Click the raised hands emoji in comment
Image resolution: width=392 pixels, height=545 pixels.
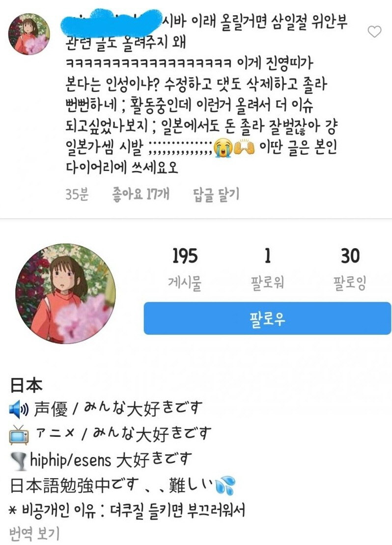coord(244,147)
